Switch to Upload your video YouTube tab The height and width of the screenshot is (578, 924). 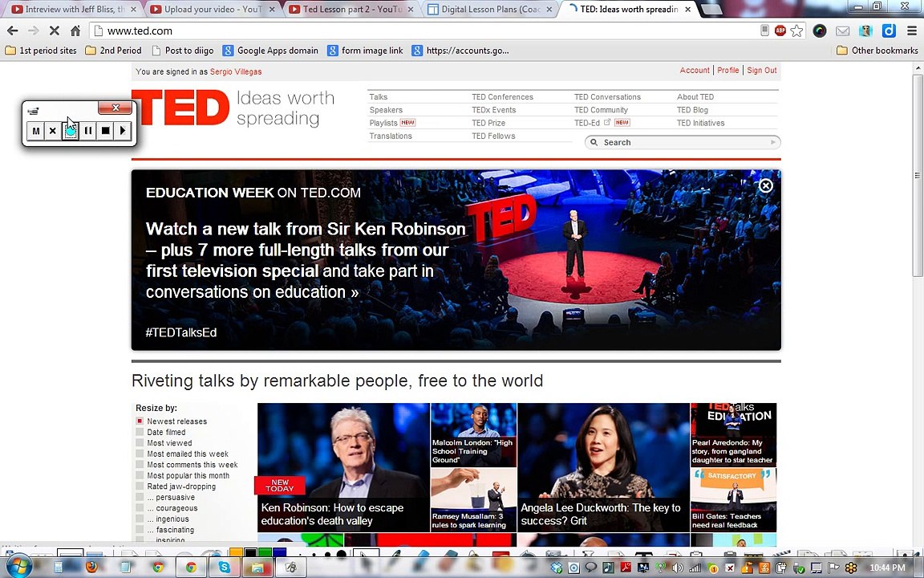pyautogui.click(x=213, y=10)
